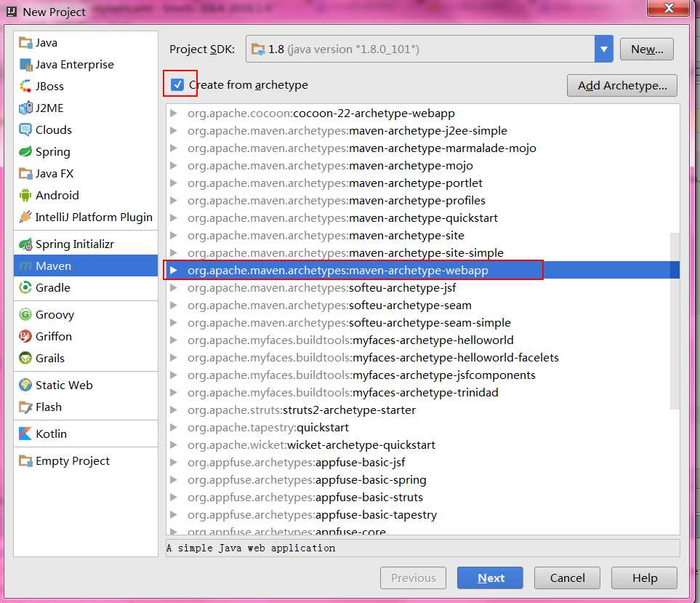Select maven-archetype-site row
The width and height of the screenshot is (700, 603).
click(423, 236)
